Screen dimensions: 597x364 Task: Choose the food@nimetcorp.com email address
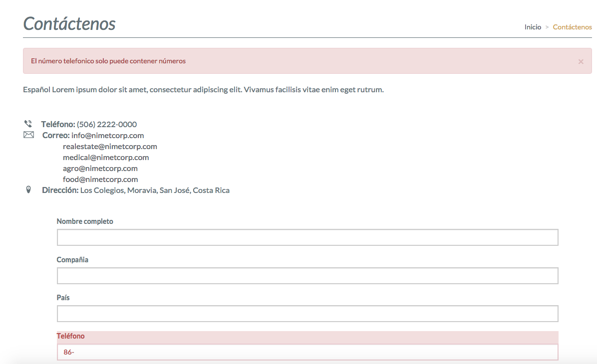[100, 180]
